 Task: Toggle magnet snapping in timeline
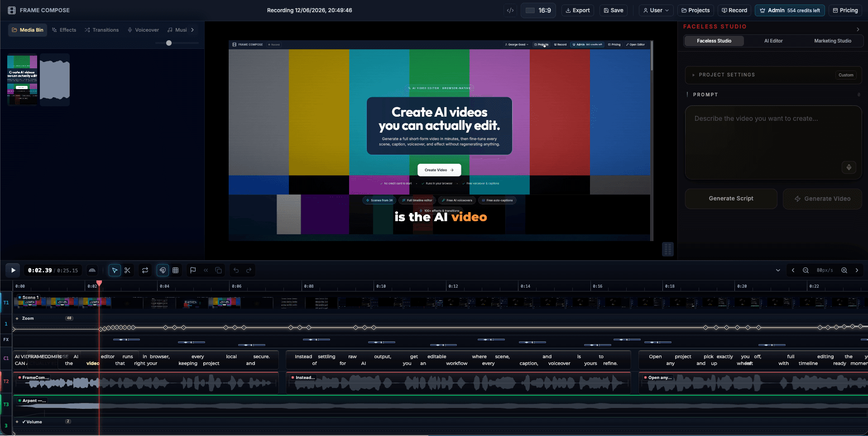pyautogui.click(x=163, y=270)
